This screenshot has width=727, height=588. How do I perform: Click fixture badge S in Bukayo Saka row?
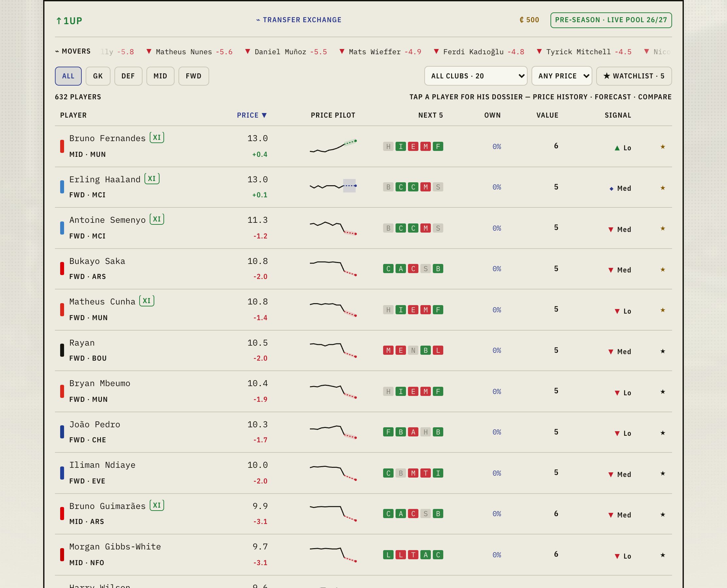tap(426, 269)
